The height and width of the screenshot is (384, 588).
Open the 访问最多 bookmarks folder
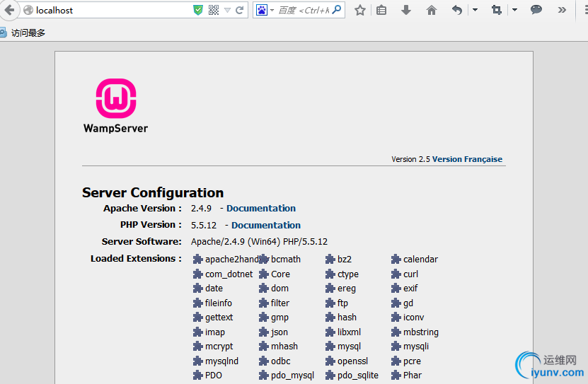26,33
